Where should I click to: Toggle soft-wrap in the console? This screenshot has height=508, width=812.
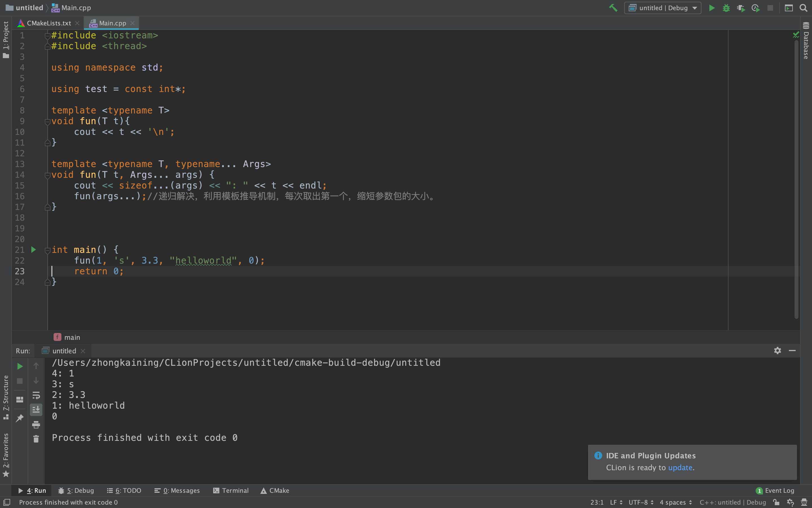click(36, 395)
